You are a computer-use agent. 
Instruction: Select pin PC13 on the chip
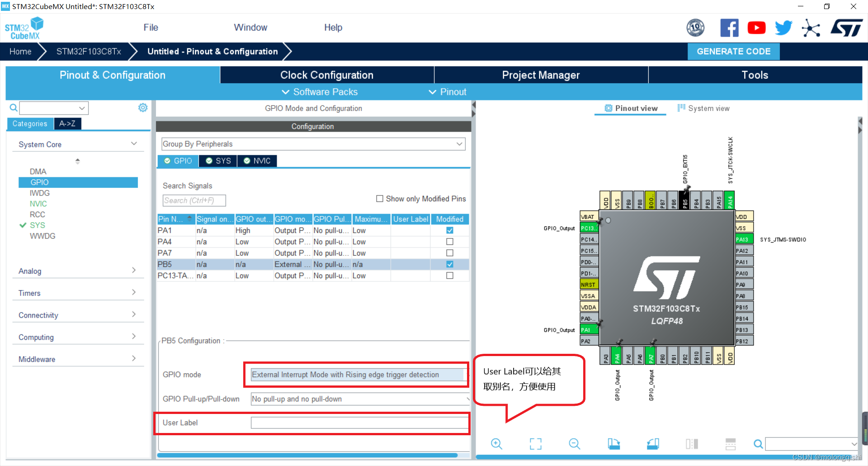pyautogui.click(x=589, y=228)
